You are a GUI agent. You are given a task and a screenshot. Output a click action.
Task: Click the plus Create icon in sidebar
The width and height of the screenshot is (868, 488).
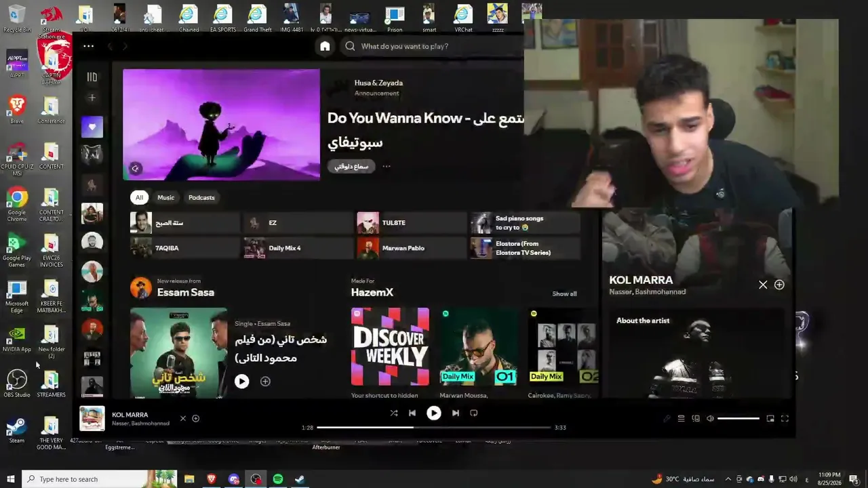92,98
